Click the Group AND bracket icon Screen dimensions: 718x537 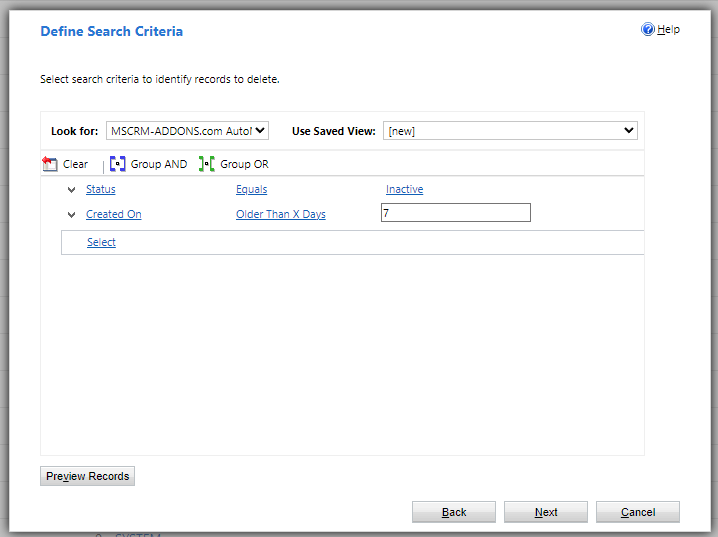(118, 164)
